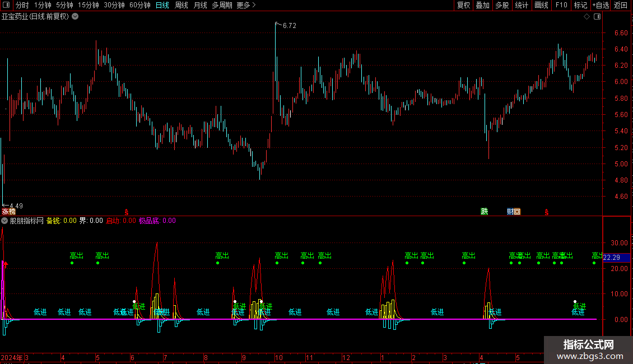Click the red S marker near April 2025
This screenshot has height=364, width=633.
coord(547,212)
